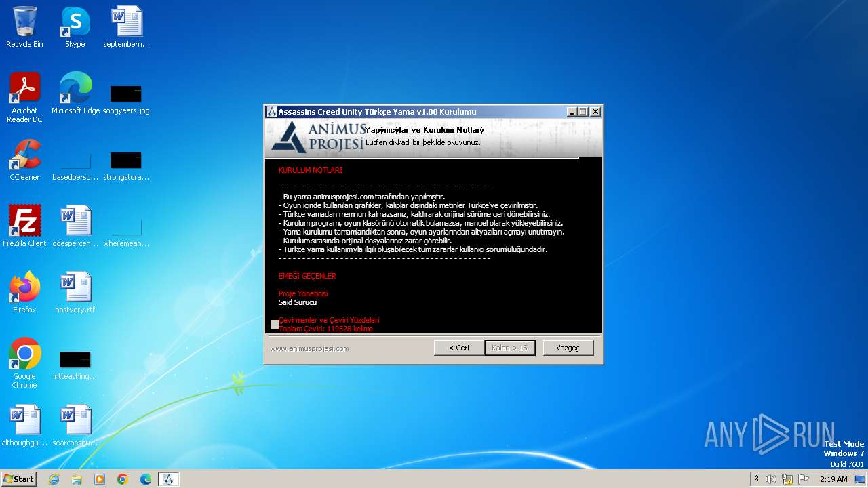The height and width of the screenshot is (488, 868).
Task: Click the Animus Projesi logo banner
Action: tap(317, 137)
